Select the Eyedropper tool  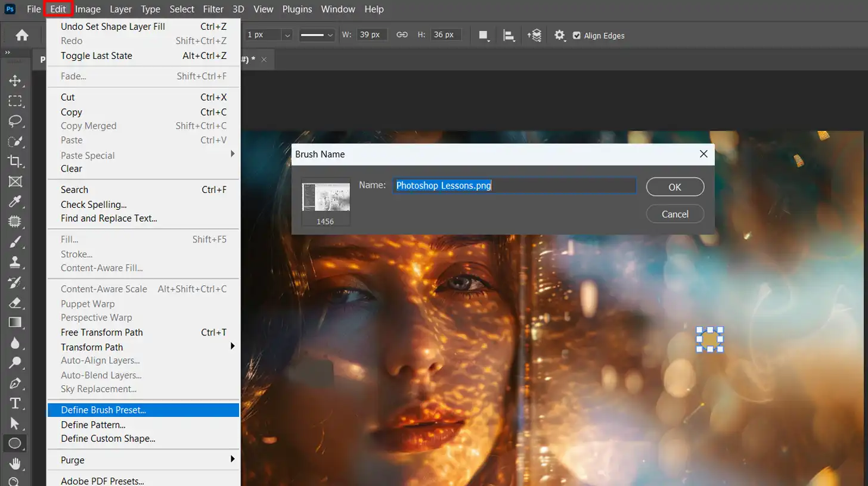pyautogui.click(x=15, y=201)
